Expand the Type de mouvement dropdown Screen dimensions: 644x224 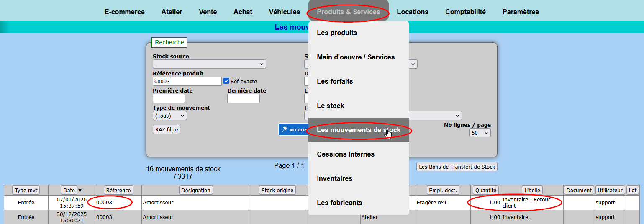coord(170,116)
